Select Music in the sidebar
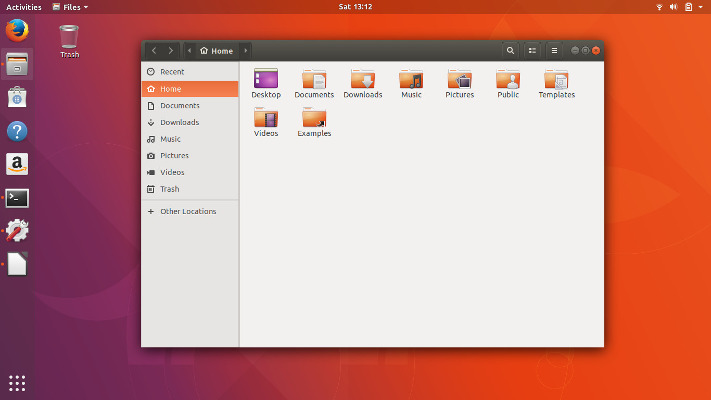The height and width of the screenshot is (400, 711). 190,139
